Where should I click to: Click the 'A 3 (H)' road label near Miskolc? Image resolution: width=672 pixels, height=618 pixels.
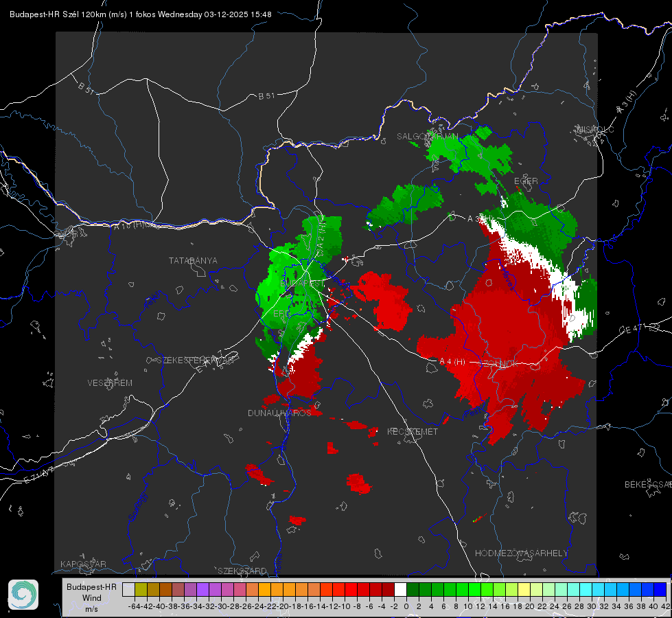point(627,102)
